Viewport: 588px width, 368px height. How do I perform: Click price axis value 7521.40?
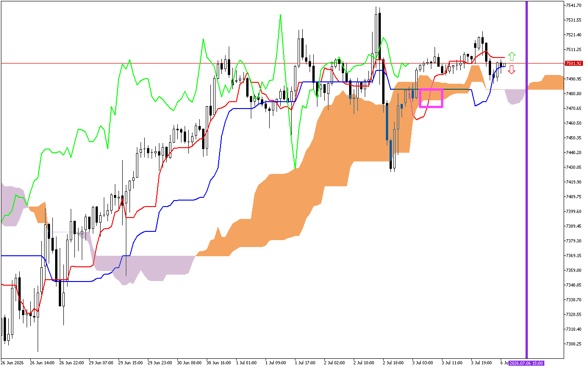tap(574, 35)
